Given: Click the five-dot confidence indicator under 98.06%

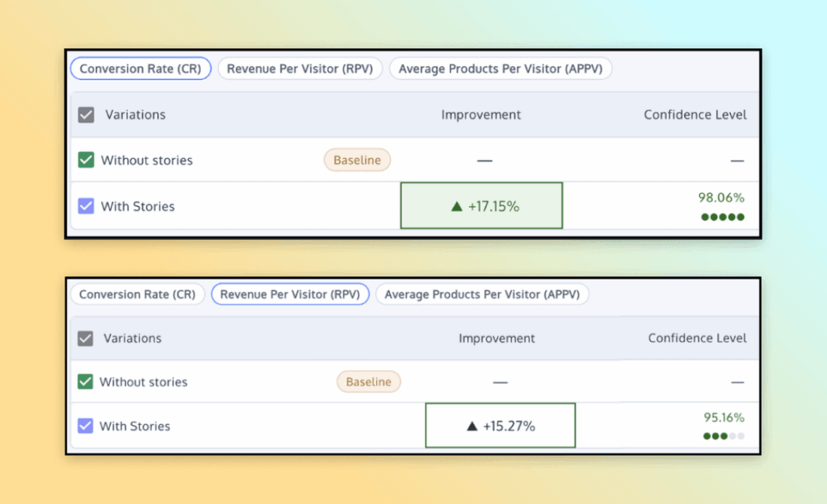Looking at the screenshot, I should [x=722, y=216].
